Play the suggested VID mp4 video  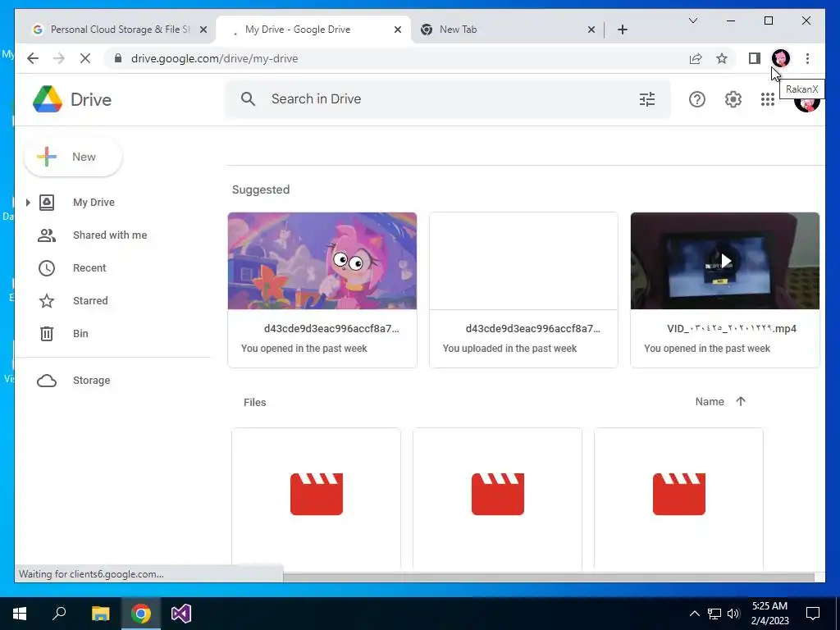(725, 261)
